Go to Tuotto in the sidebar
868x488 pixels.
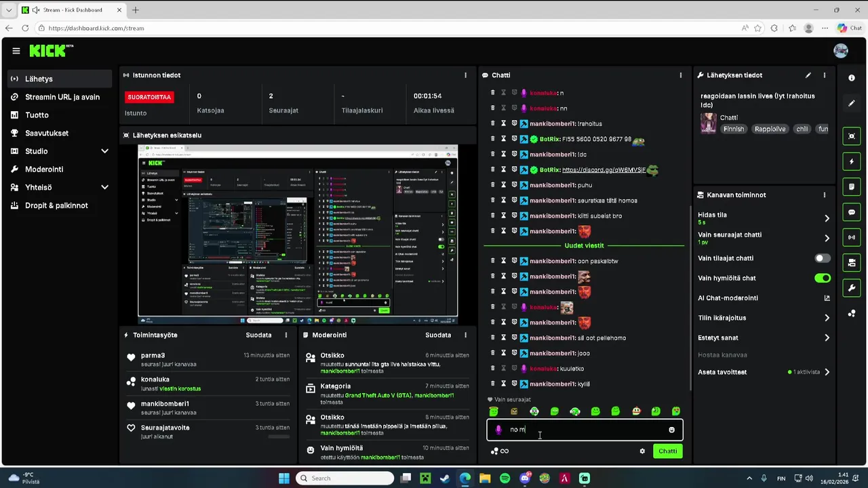coord(60,115)
